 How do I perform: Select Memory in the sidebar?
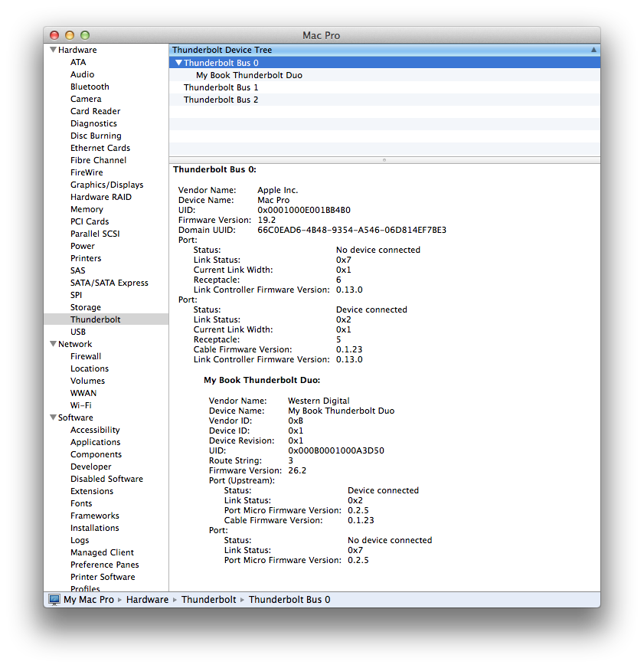click(87, 209)
